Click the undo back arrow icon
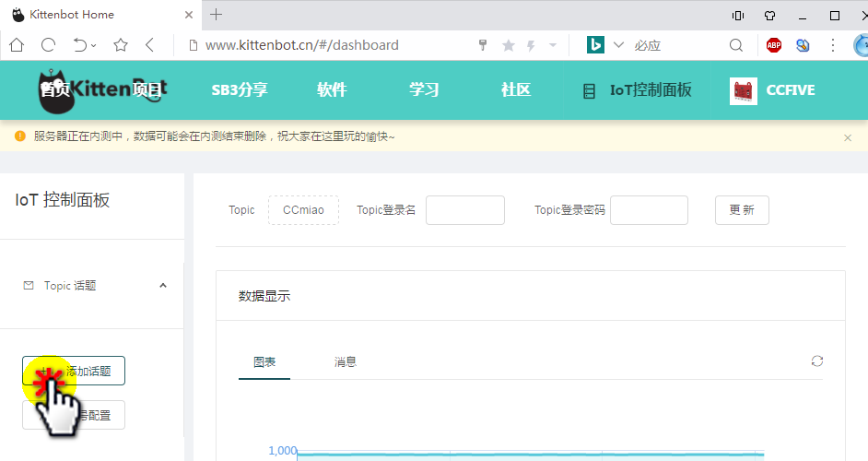 point(80,45)
